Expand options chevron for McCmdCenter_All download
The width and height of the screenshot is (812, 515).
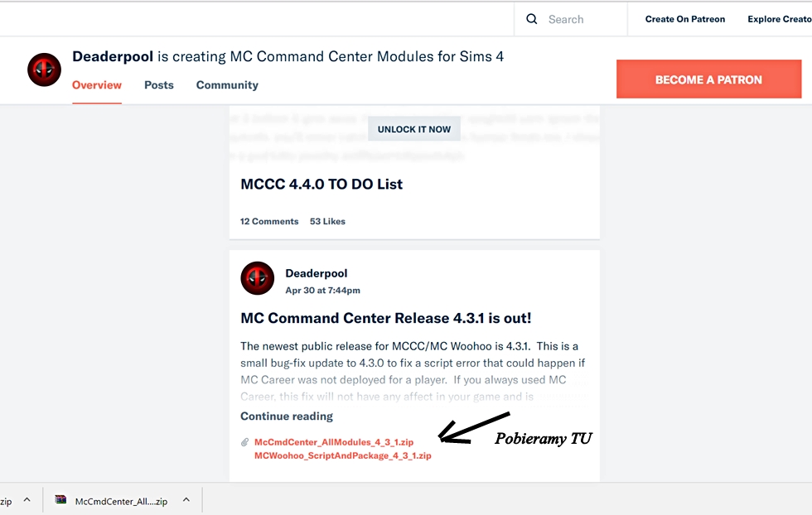click(x=186, y=500)
